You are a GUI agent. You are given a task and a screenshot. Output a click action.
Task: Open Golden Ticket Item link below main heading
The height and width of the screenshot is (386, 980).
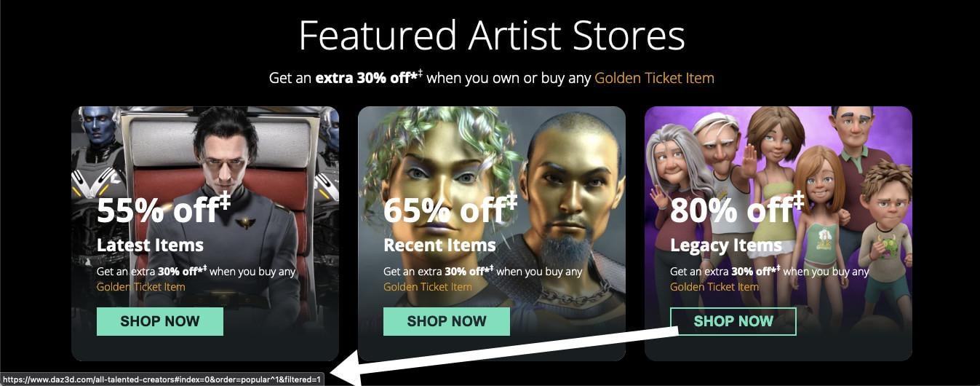click(654, 77)
